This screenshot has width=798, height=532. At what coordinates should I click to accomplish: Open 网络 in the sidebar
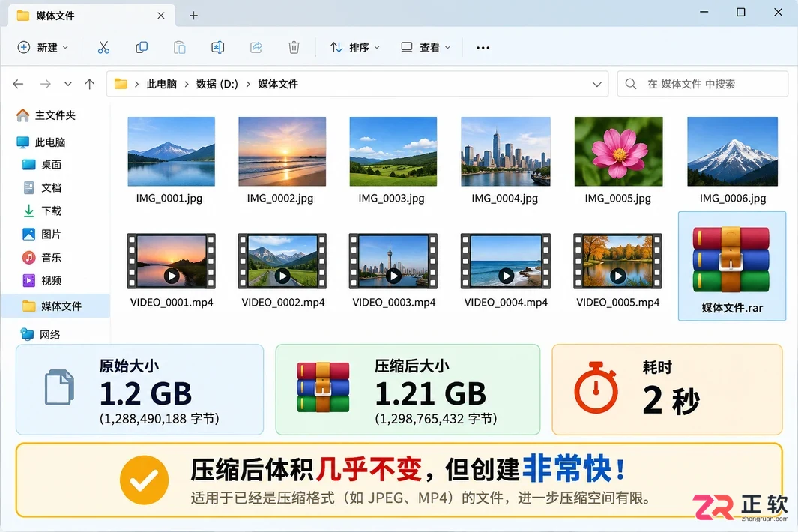(x=40, y=334)
